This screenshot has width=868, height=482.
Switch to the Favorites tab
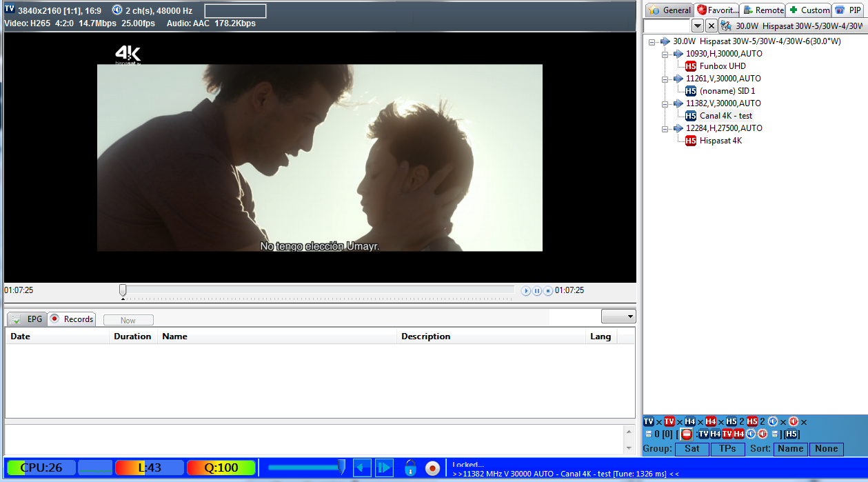pos(717,10)
